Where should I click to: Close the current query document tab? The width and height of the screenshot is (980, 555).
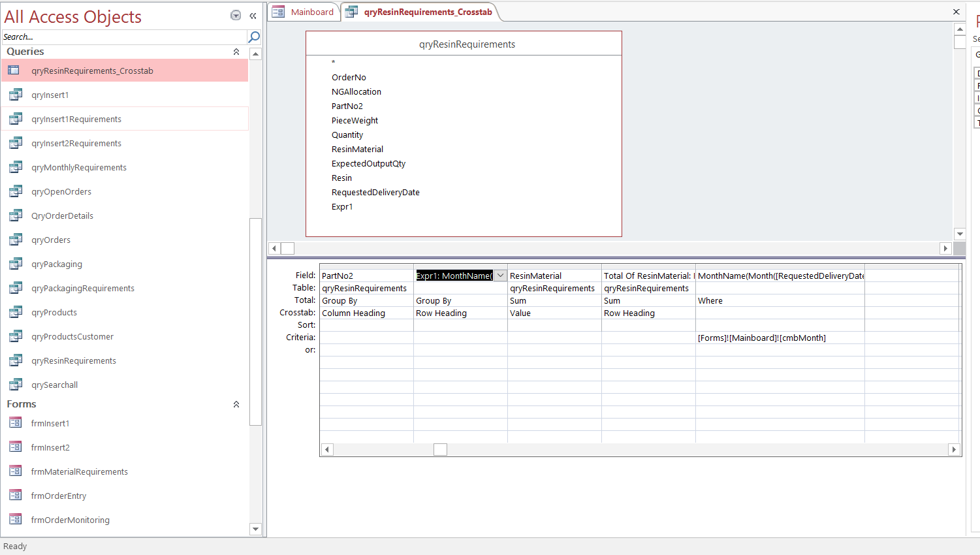tap(956, 12)
